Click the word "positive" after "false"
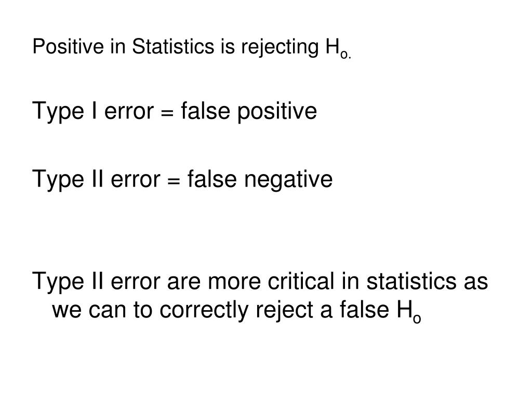The width and height of the screenshot is (532, 399). point(277,112)
